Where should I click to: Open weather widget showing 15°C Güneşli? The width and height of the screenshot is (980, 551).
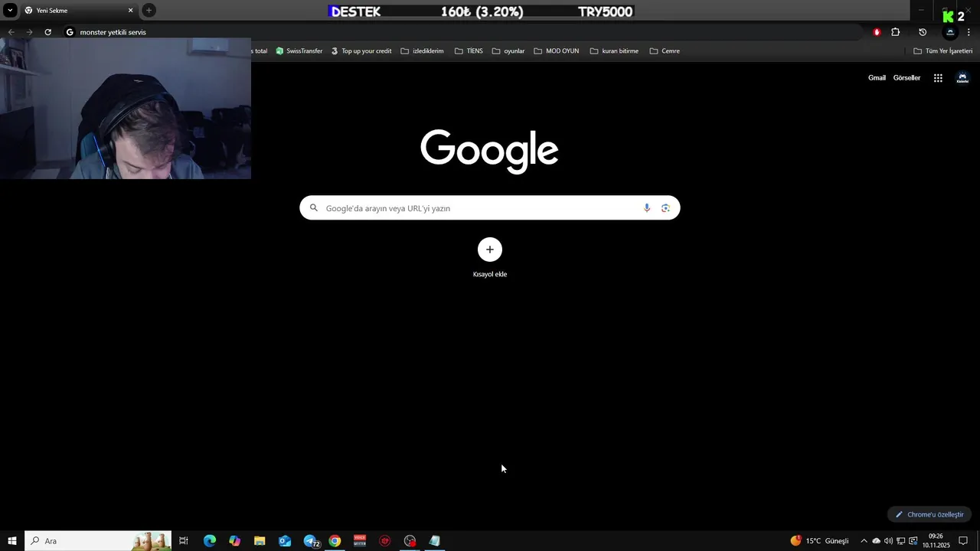pos(820,541)
